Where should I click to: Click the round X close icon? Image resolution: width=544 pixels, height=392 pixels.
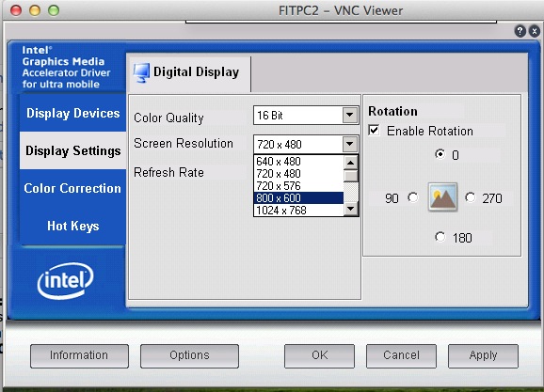click(535, 31)
